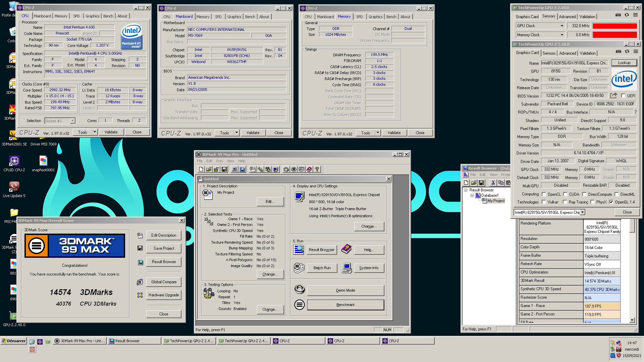Collapse Result Browser root tree node

coord(466,190)
